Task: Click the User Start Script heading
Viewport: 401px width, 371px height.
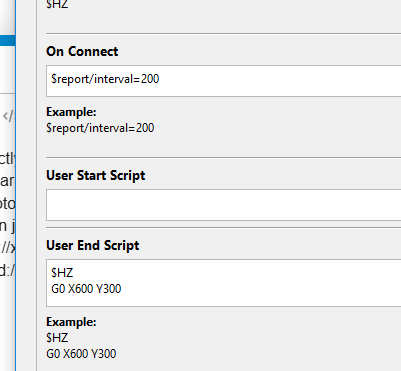Action: pyautogui.click(x=96, y=175)
